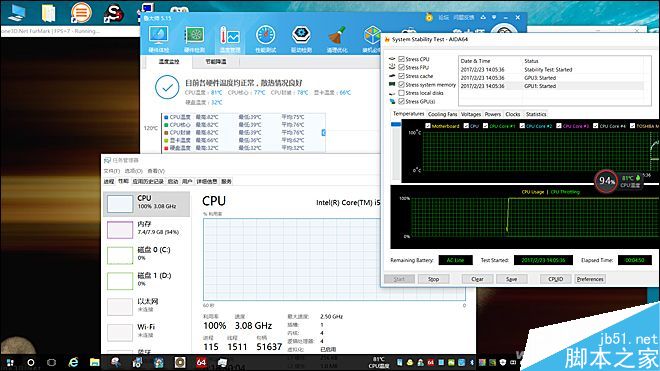Click red 64 icon in system tray
This screenshot has height=371, width=660.
431,362
